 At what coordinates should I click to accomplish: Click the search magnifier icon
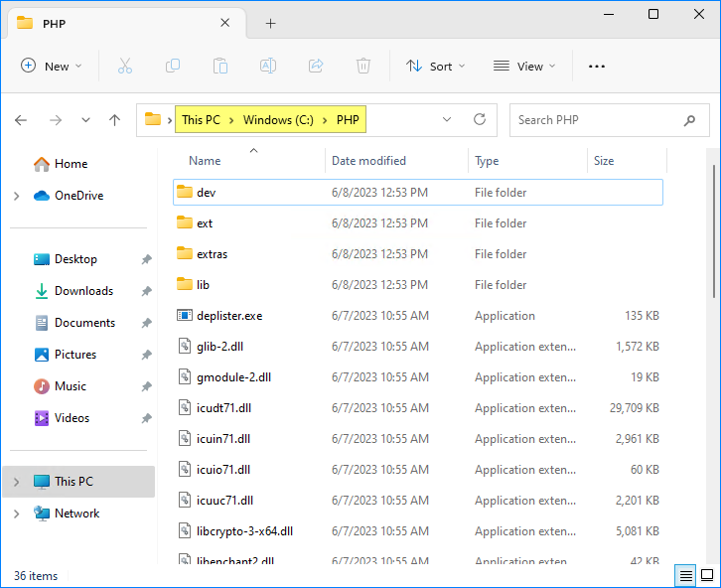click(x=689, y=120)
